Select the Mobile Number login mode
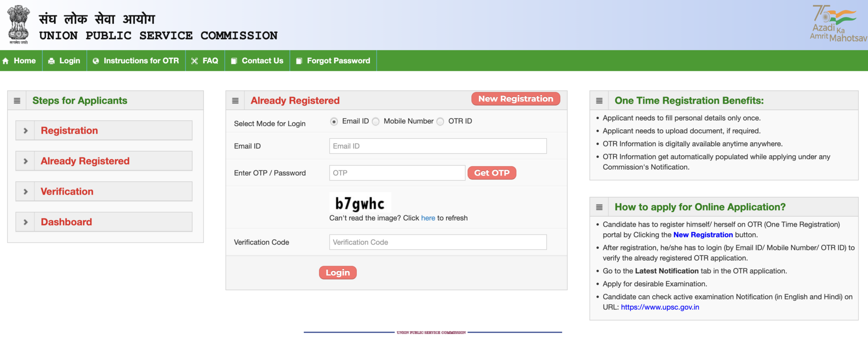The width and height of the screenshot is (868, 338). click(x=376, y=122)
